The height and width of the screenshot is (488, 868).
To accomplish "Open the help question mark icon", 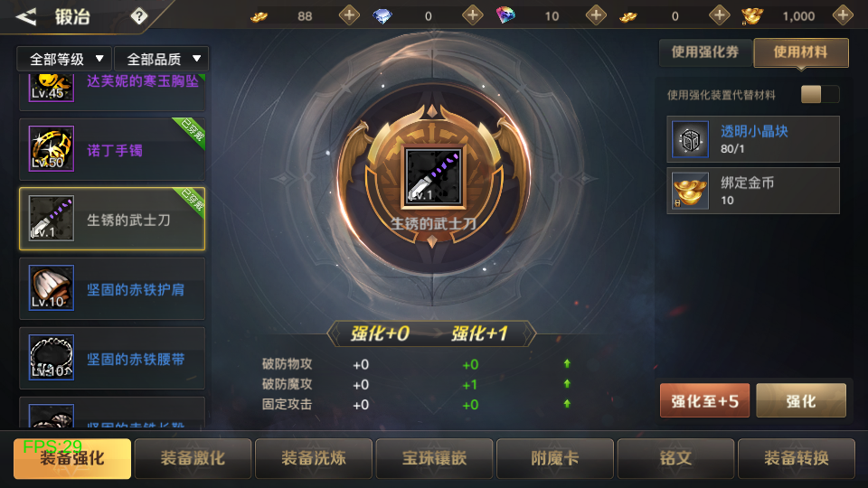I will click(x=139, y=16).
